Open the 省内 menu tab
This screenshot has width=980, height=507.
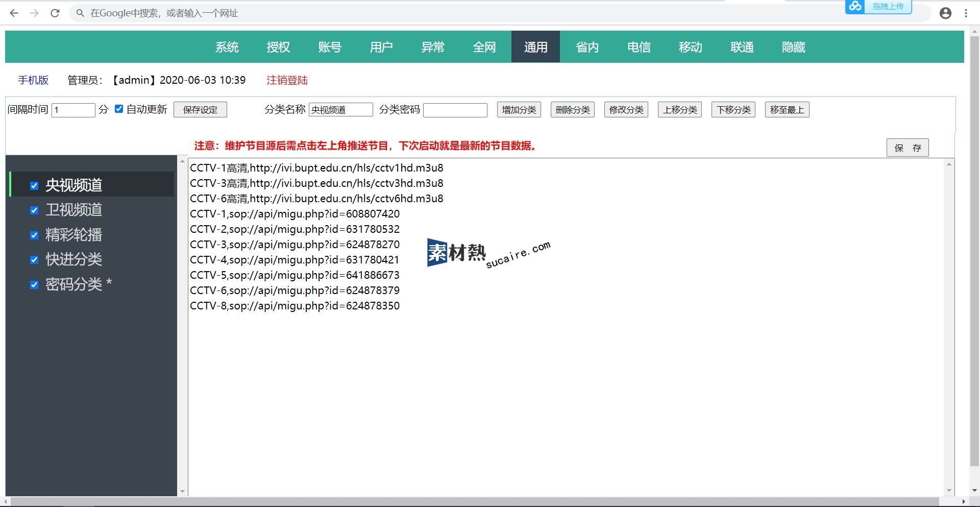coord(587,47)
